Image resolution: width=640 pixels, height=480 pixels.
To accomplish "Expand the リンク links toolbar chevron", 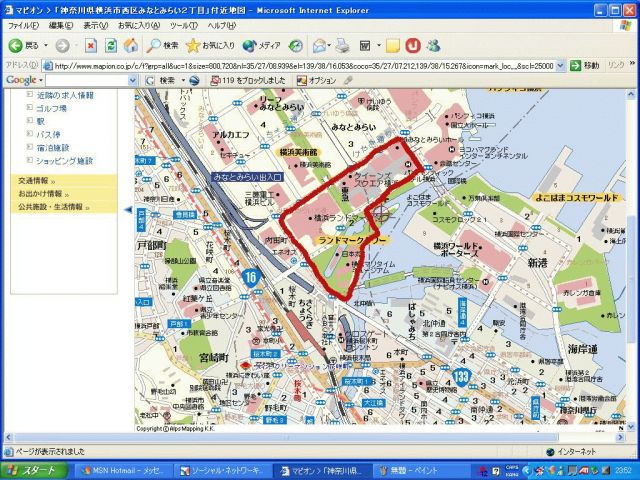I will (x=633, y=63).
